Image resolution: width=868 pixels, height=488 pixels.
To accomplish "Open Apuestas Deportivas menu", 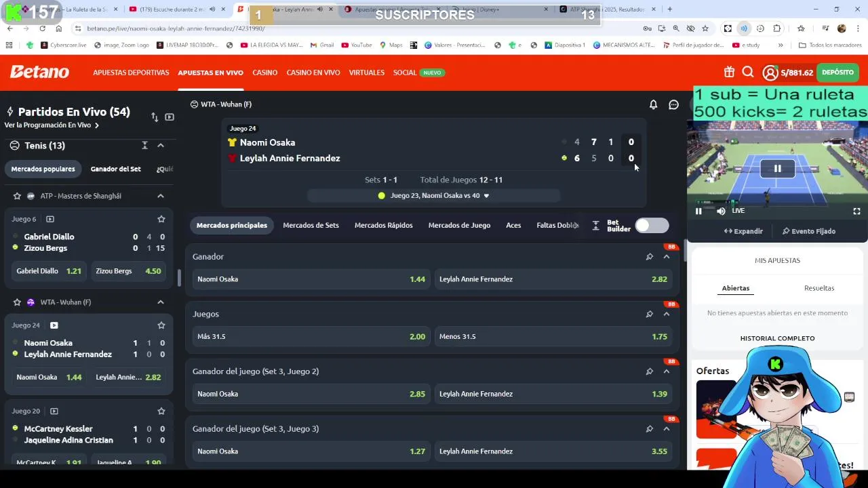I will (x=131, y=73).
